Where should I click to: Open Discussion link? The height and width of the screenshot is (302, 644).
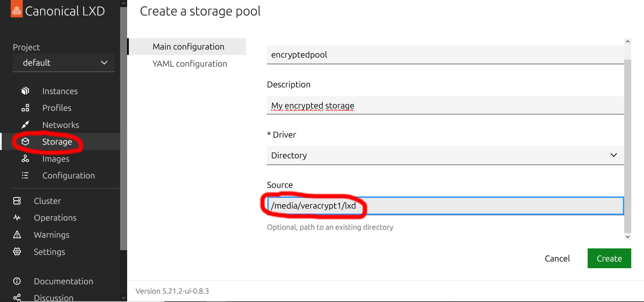[x=53, y=298]
